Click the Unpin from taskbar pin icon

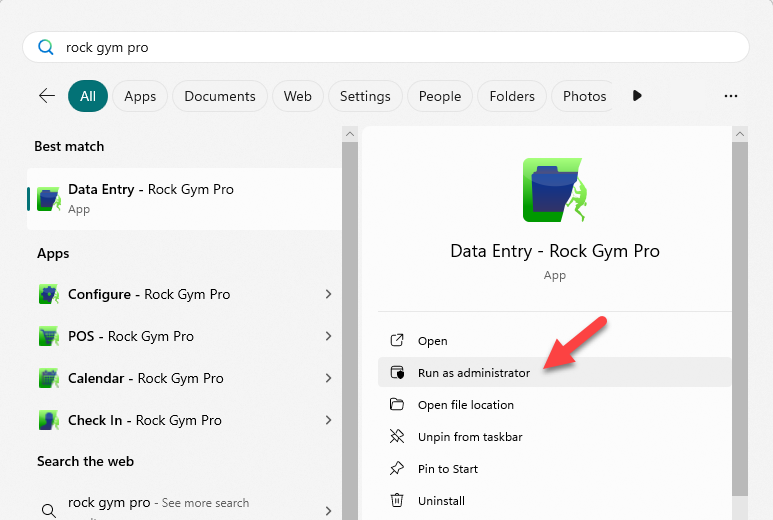pyautogui.click(x=397, y=436)
